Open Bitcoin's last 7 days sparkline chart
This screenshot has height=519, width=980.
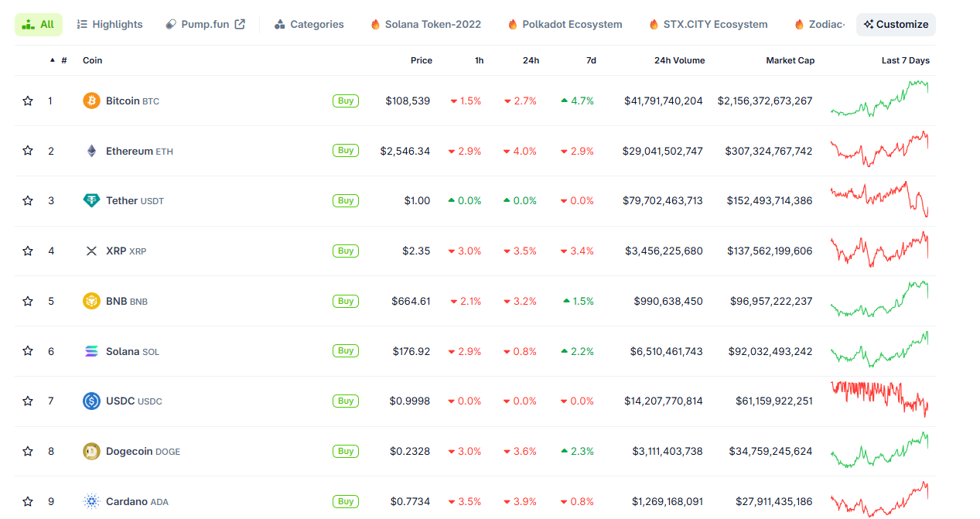pyautogui.click(x=879, y=100)
